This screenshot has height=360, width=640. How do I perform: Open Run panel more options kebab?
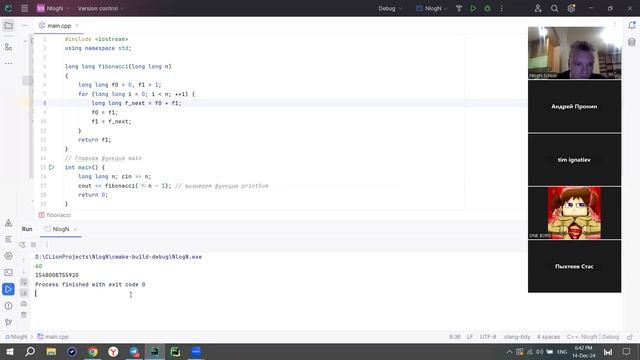47,244
